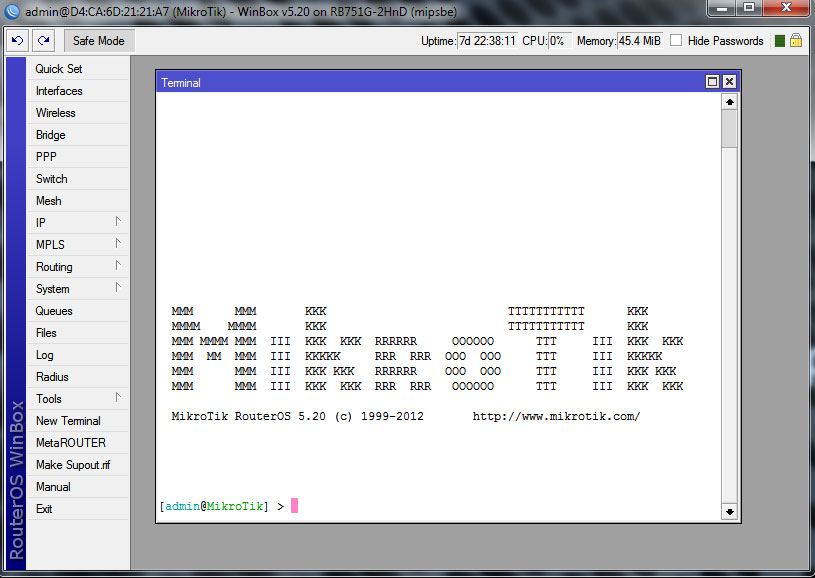This screenshot has width=815, height=578.
Task: Open the Files menu item
Action: 77,333
